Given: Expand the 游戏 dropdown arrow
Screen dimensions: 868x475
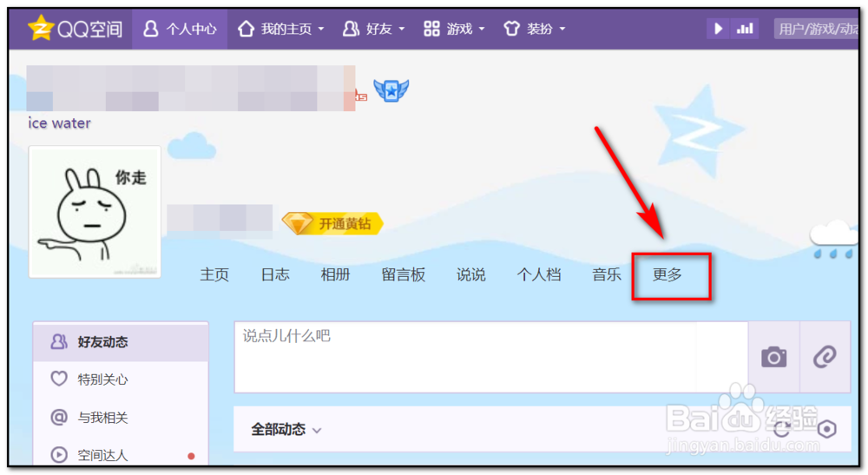Looking at the screenshot, I should 482,29.
